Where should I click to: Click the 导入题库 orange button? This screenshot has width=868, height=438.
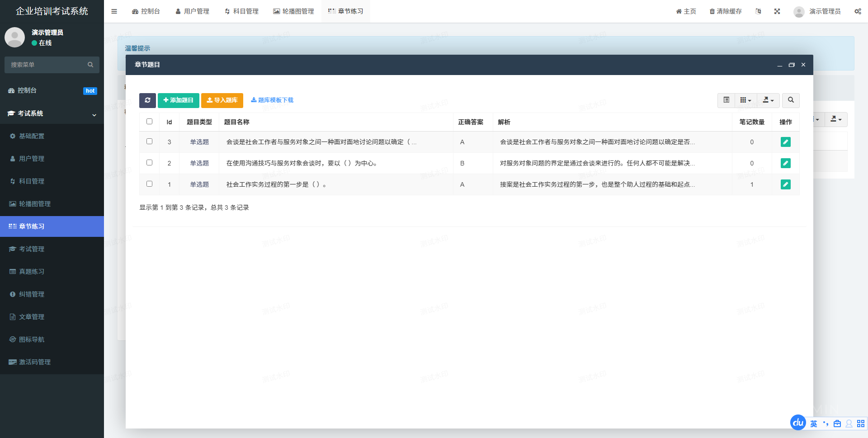[222, 100]
